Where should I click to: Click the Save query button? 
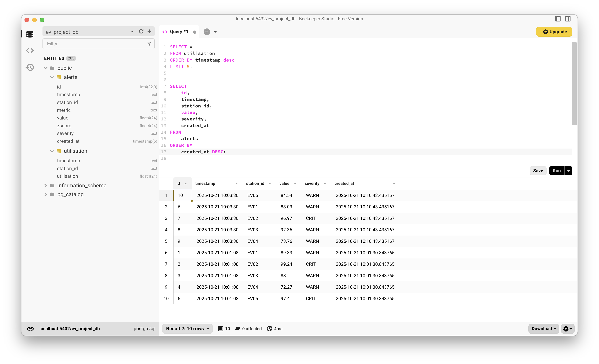pos(538,171)
